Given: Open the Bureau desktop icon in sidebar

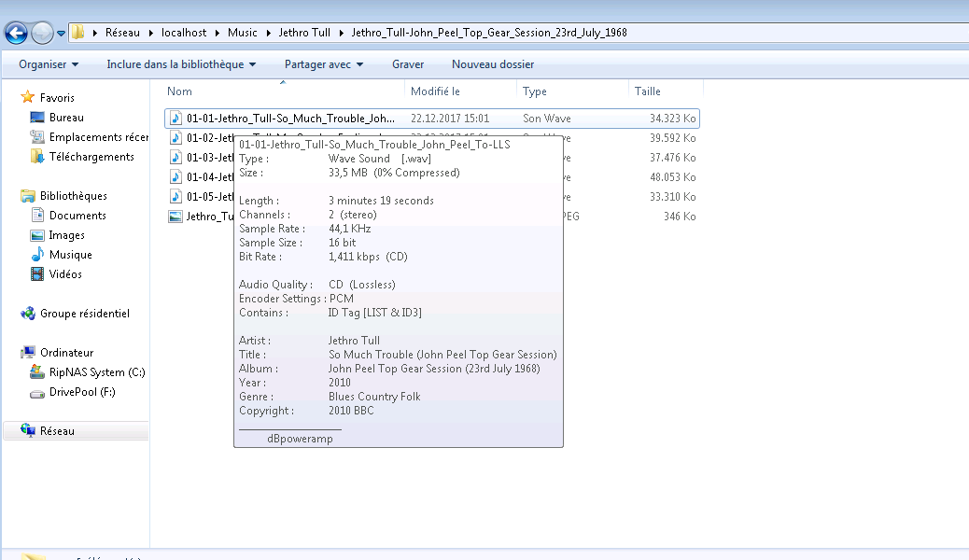Looking at the screenshot, I should (37, 118).
